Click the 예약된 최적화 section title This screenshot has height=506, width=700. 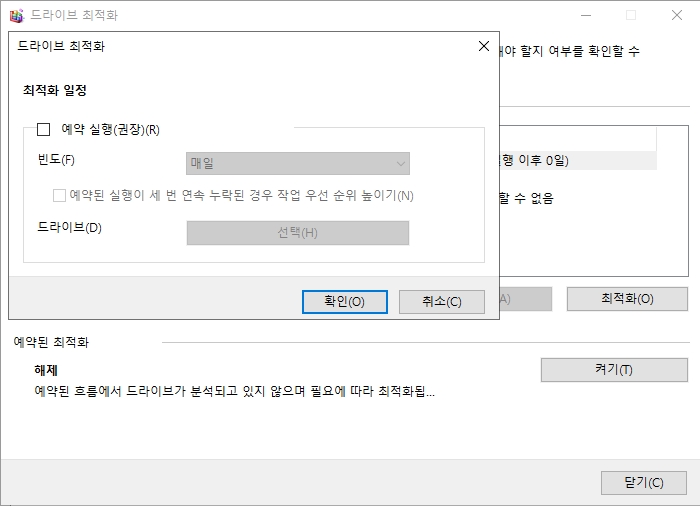pyautogui.click(x=51, y=342)
